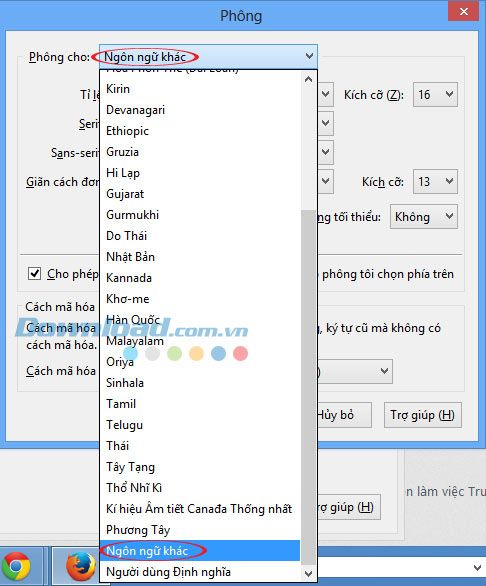486x586 pixels.
Task: Select Gurmukhi entry
Action: pyautogui.click(x=200, y=215)
